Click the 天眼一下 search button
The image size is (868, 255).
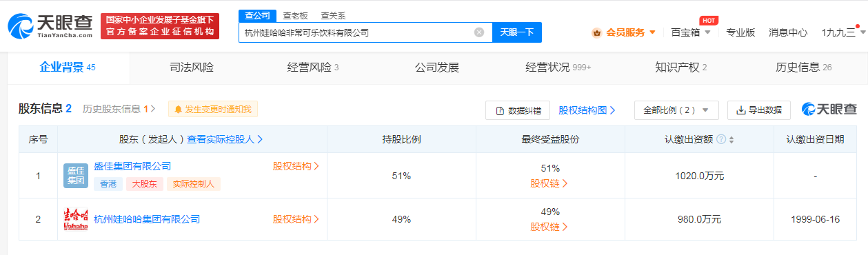click(x=517, y=32)
